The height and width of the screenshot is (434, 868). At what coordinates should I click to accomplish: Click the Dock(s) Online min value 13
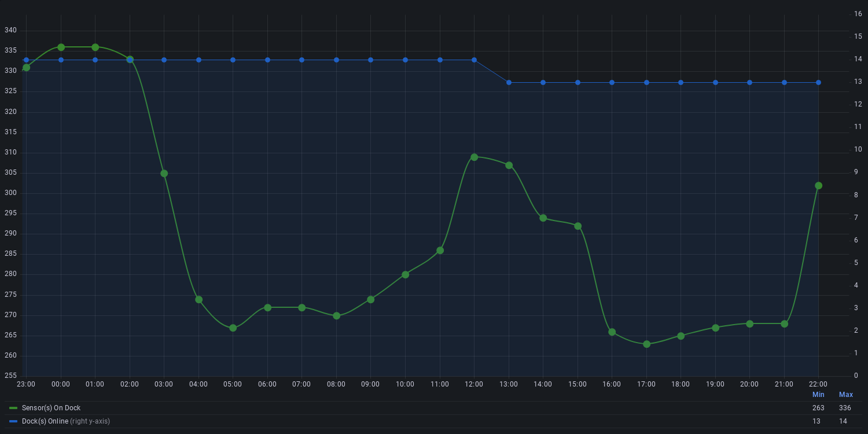click(816, 421)
